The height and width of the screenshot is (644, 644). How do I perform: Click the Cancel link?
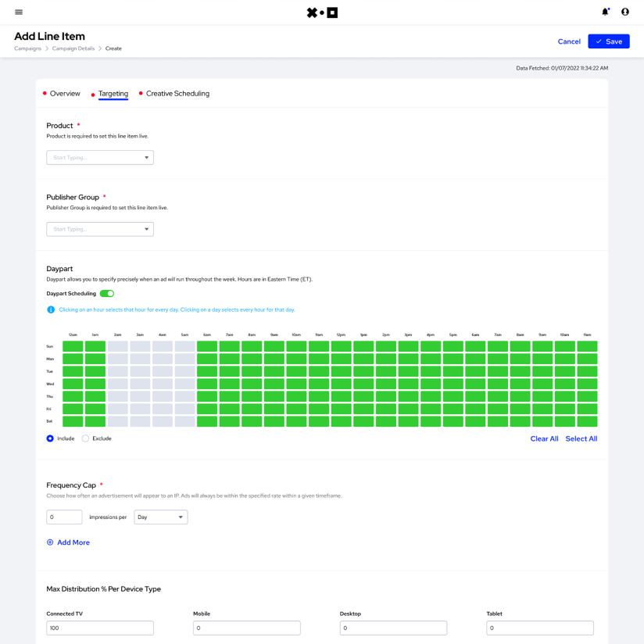point(569,41)
